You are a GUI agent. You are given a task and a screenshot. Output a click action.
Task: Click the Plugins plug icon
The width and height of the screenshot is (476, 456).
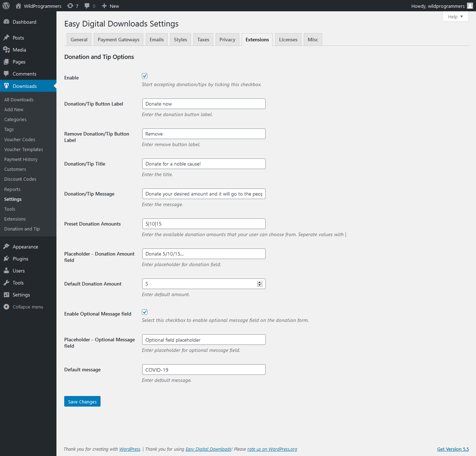[x=6, y=258]
